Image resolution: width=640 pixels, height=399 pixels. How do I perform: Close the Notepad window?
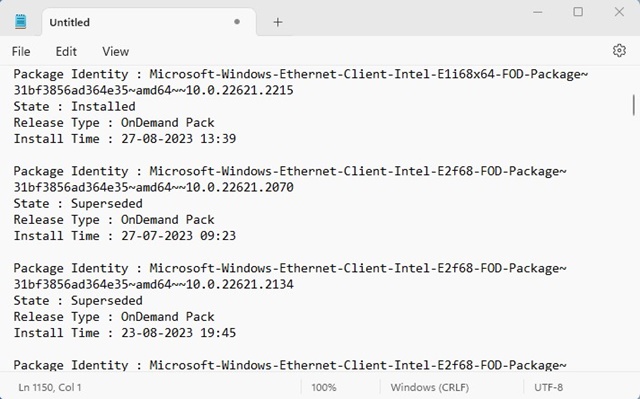(x=619, y=12)
